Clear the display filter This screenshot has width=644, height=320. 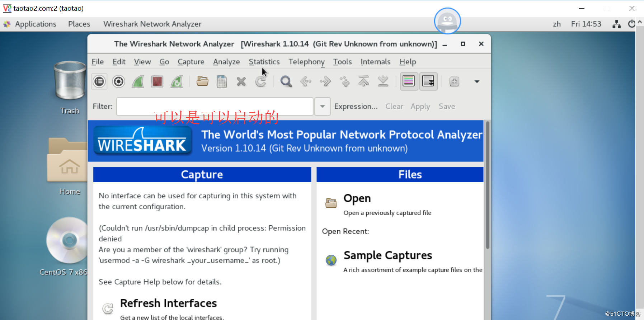tap(394, 107)
